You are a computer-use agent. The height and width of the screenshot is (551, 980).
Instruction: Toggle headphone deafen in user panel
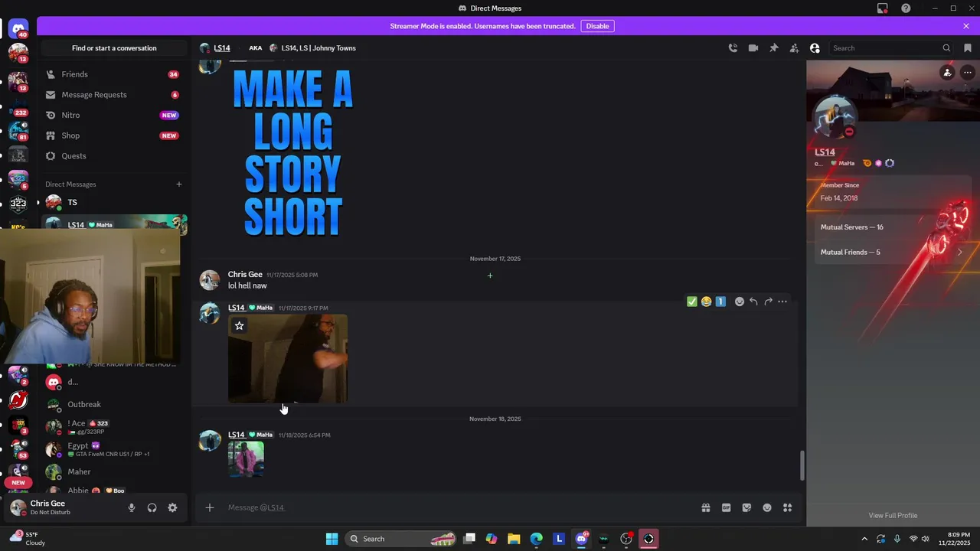152,507
